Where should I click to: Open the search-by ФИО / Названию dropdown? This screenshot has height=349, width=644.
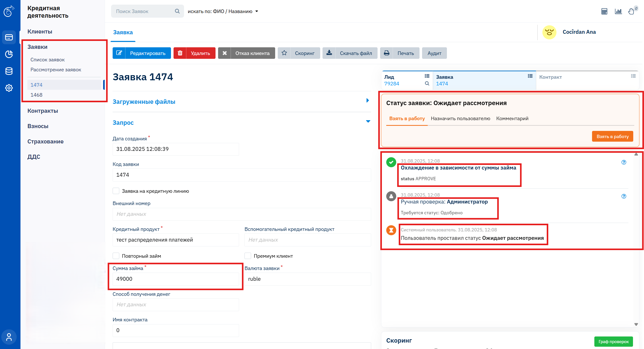click(223, 11)
